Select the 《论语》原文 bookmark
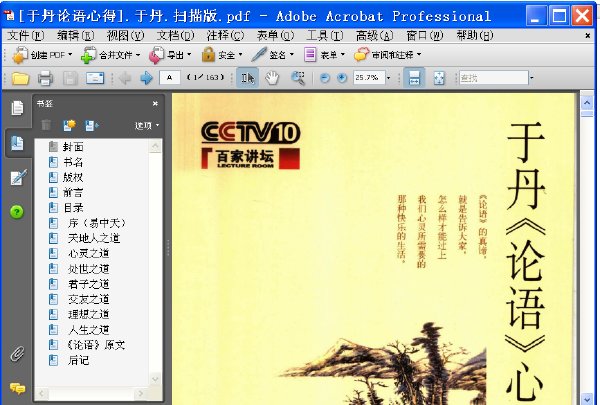This screenshot has height=405, width=600. point(96,345)
